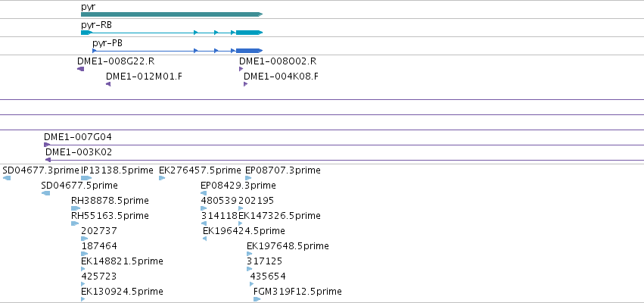Click the SD04677.5prime EST glyph
The image size is (644, 303).
[45, 193]
